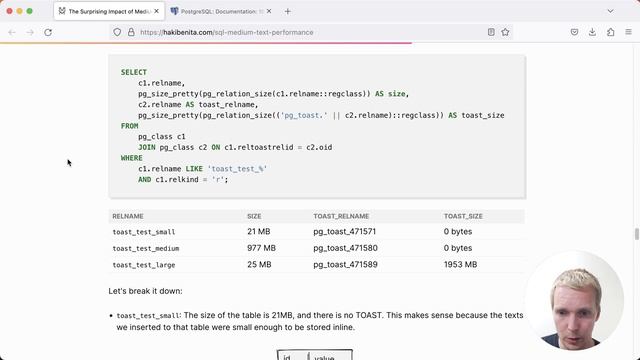Screen dimensions: 640x360
Task: Switch to PostgreSQL Documentation tab
Action: [x=222, y=11]
